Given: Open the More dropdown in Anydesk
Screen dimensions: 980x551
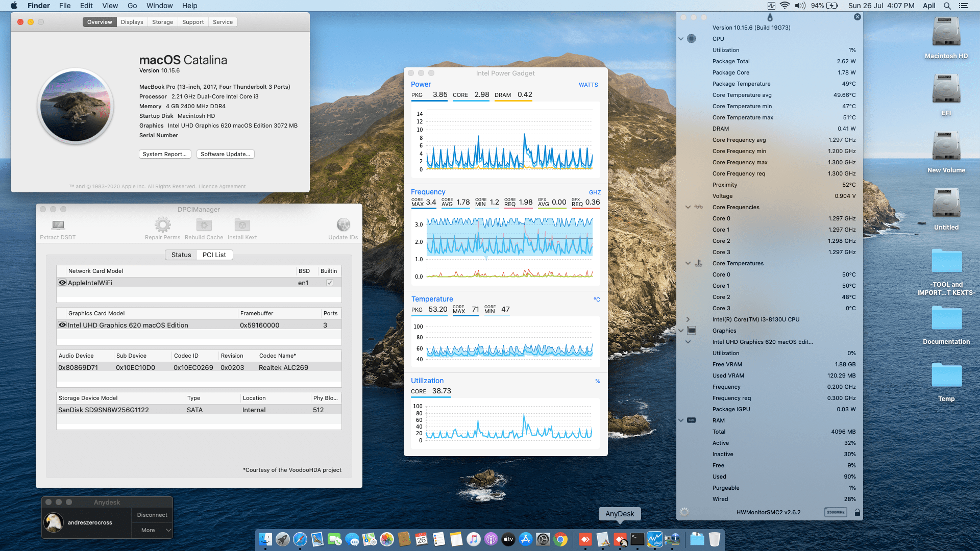Looking at the screenshot, I should pyautogui.click(x=152, y=530).
